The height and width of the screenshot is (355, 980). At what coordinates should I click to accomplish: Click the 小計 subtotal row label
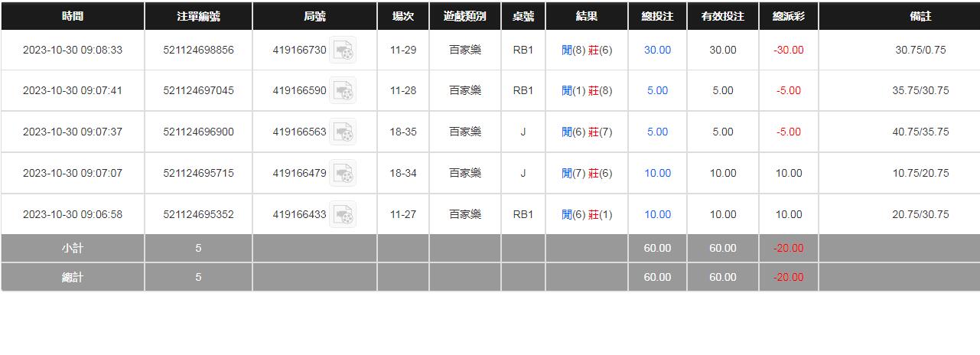click(x=73, y=248)
